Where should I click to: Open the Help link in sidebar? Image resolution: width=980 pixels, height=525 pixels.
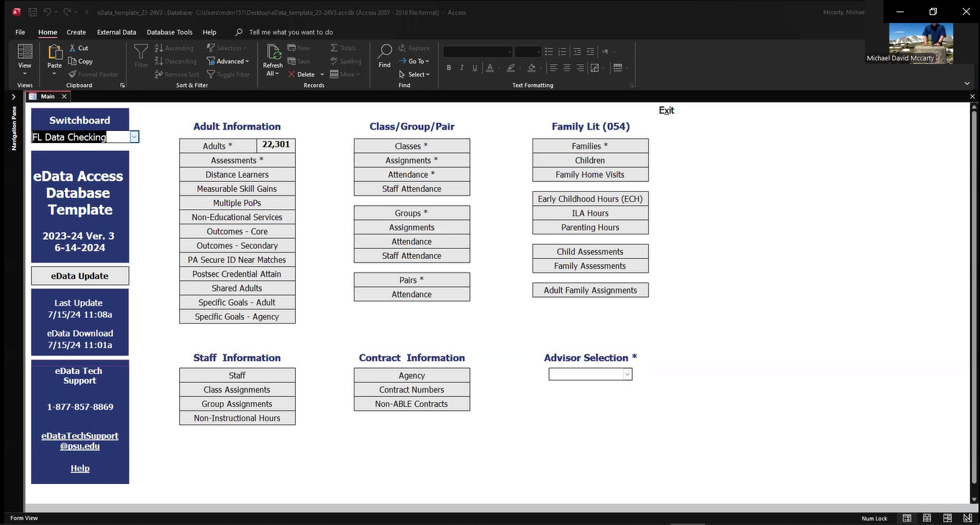pyautogui.click(x=80, y=468)
